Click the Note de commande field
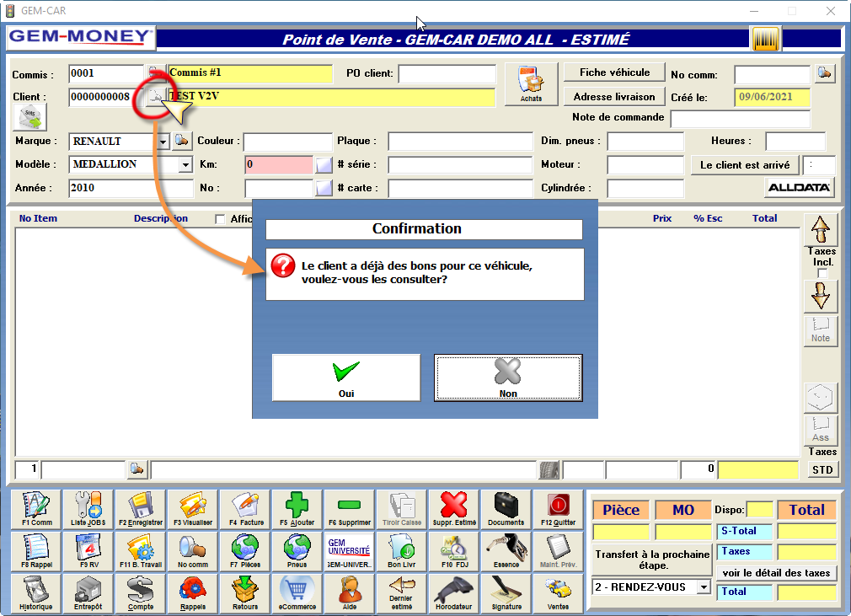Screen dimensions: 851x616 pyautogui.click(x=741, y=118)
